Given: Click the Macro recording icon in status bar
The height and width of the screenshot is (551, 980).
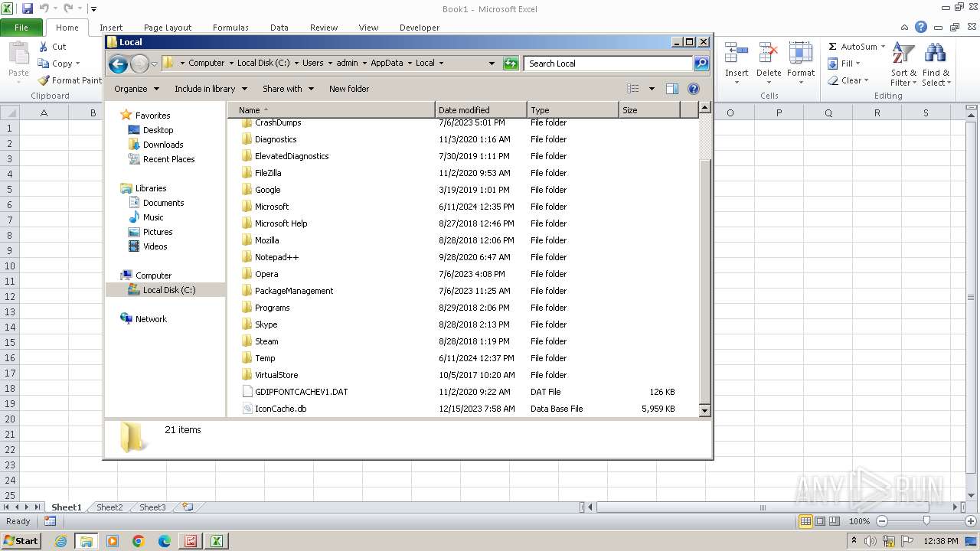Looking at the screenshot, I should [x=50, y=521].
